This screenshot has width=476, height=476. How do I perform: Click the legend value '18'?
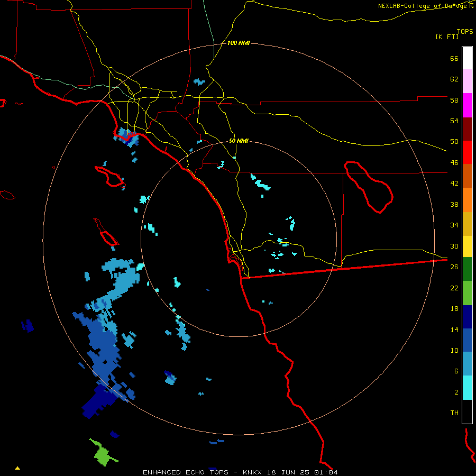pos(454,308)
